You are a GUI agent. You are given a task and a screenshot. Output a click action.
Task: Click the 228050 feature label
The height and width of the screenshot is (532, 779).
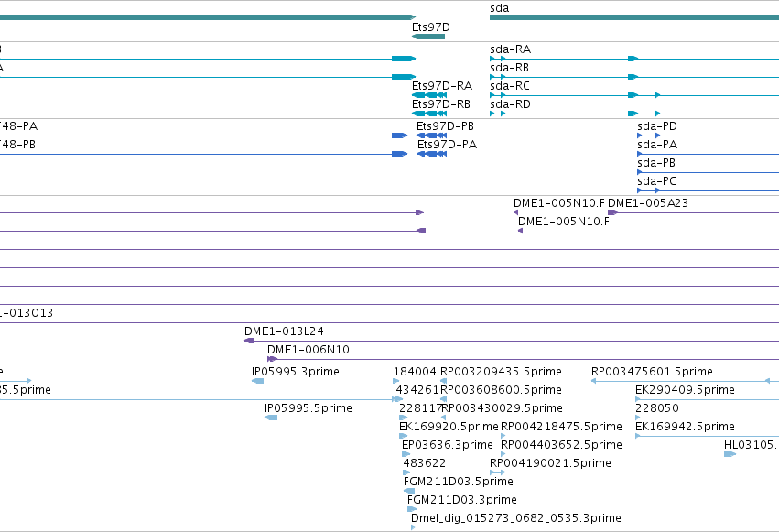pos(656,408)
